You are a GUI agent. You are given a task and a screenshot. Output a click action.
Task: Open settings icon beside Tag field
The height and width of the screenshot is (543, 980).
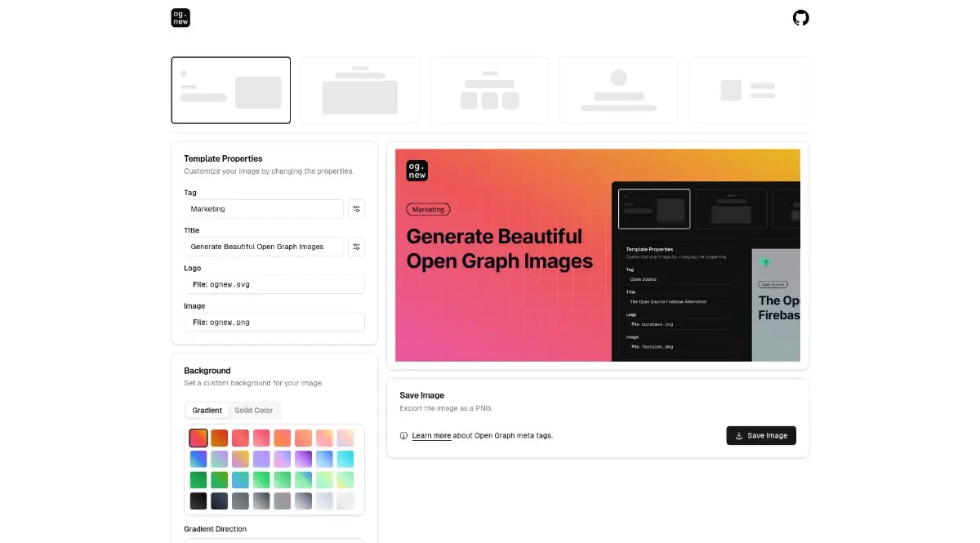356,209
